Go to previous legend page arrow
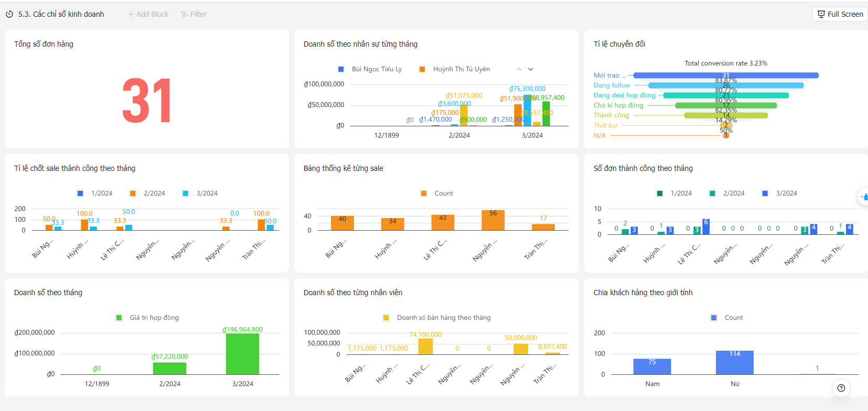The image size is (868, 411). point(519,69)
